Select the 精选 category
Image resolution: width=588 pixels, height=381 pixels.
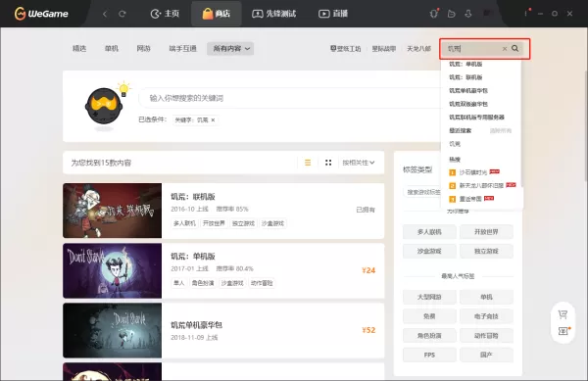pos(79,48)
